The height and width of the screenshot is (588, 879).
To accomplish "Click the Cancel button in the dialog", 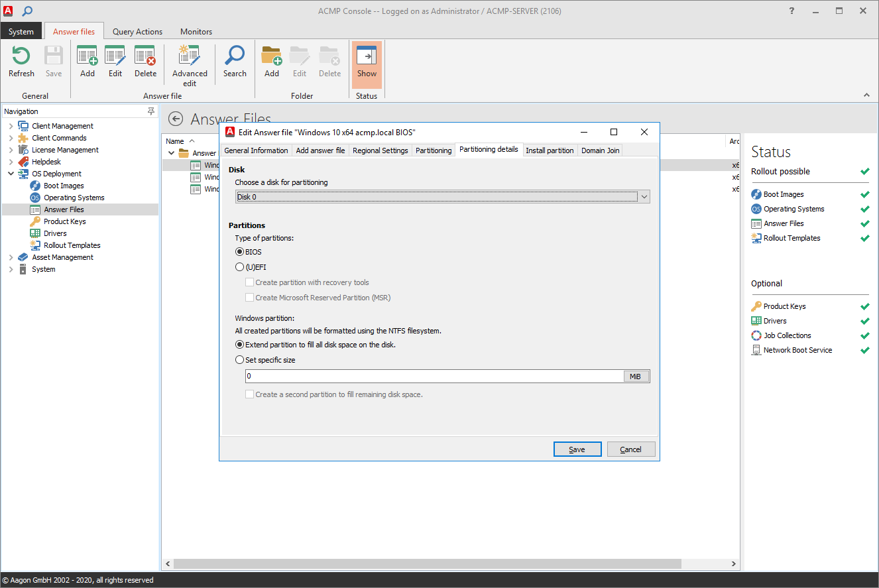I will (630, 449).
